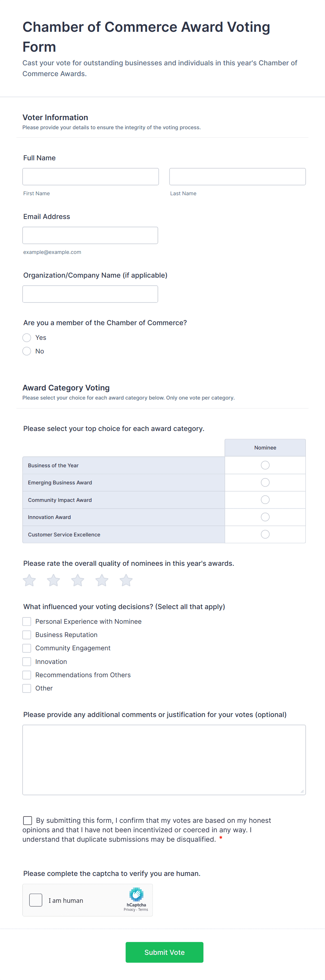Open the hCaptcha Privacy link
The width and height of the screenshot is (325, 980).
(x=129, y=909)
